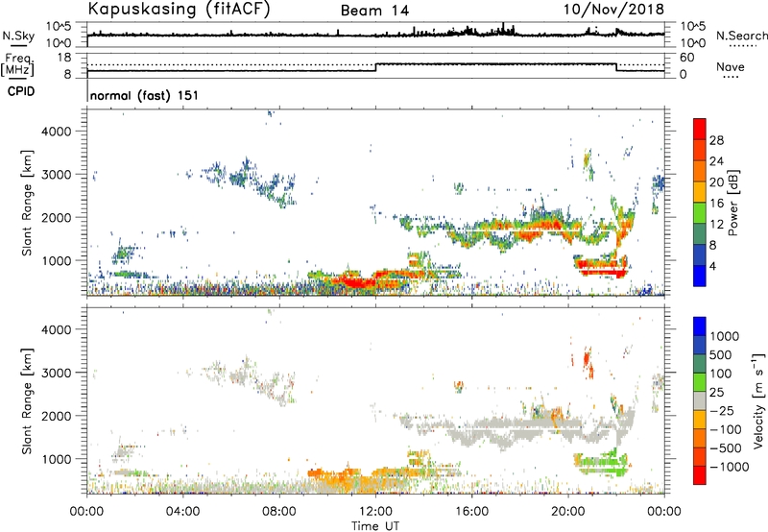Click the '12:00' time axis label
Viewport: 768px width, 532px height.
tap(375, 512)
